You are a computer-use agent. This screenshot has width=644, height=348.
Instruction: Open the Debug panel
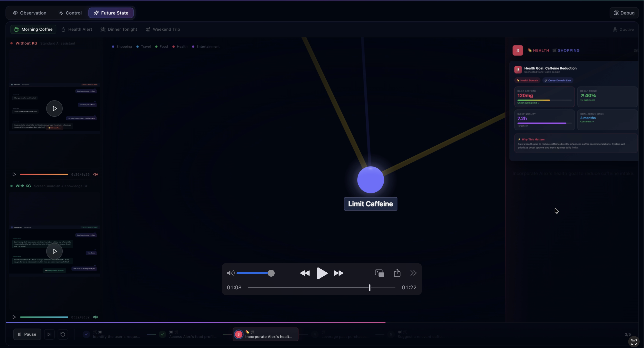tap(624, 13)
